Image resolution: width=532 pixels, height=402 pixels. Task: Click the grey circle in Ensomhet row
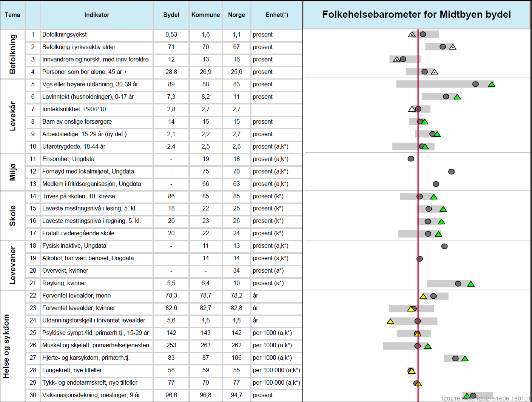(x=411, y=159)
